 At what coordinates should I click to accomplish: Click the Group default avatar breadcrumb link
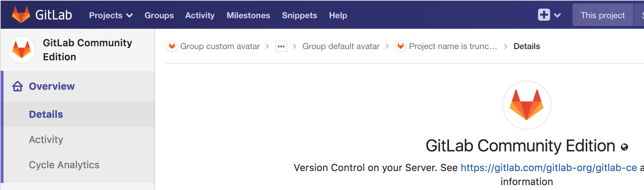tap(341, 46)
